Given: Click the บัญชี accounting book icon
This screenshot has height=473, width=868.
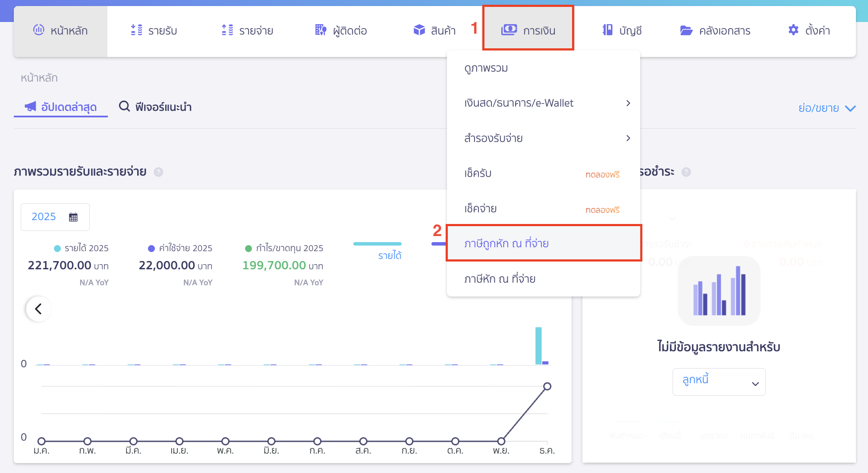Looking at the screenshot, I should [x=607, y=30].
